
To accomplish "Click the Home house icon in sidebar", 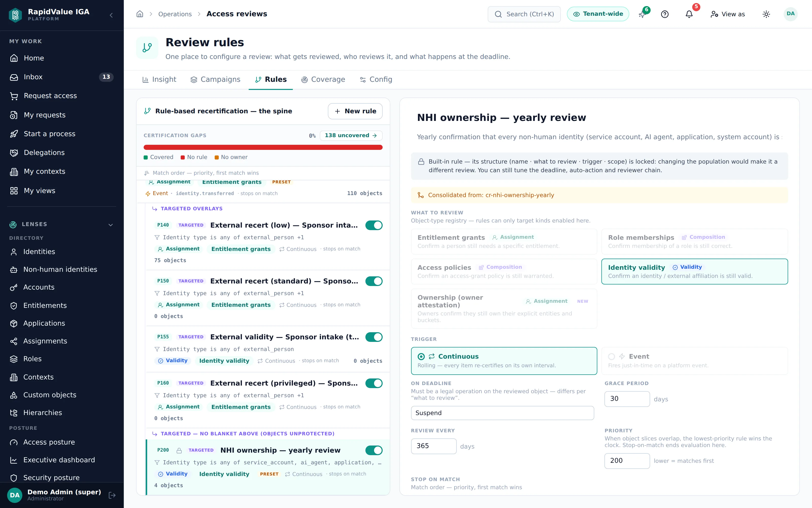I will click(x=14, y=58).
